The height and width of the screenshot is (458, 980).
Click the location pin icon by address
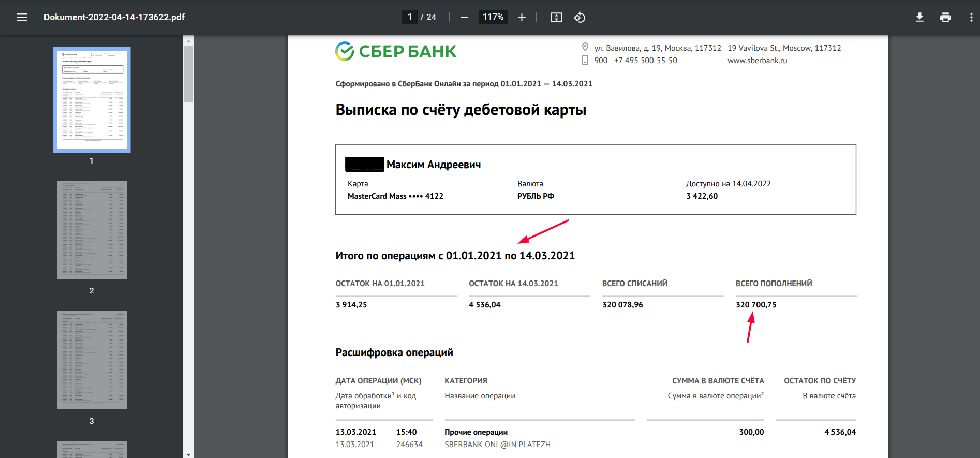coord(585,47)
